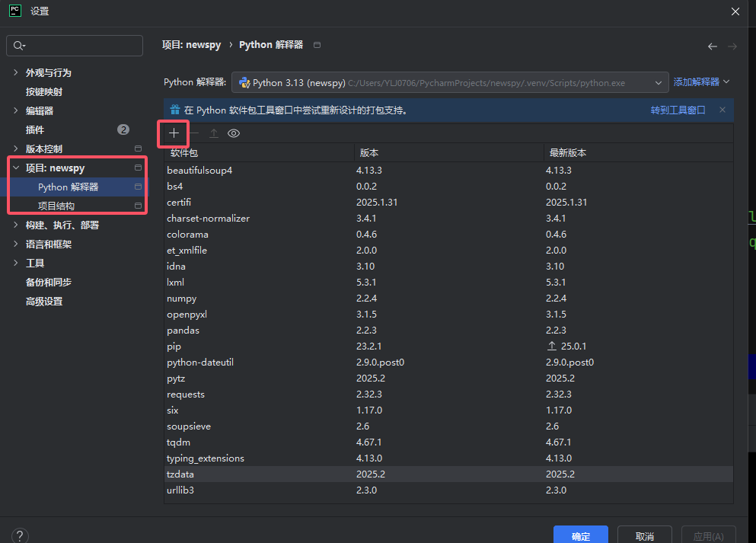Select the requests package row
The height and width of the screenshot is (543, 756).
[x=449, y=394]
